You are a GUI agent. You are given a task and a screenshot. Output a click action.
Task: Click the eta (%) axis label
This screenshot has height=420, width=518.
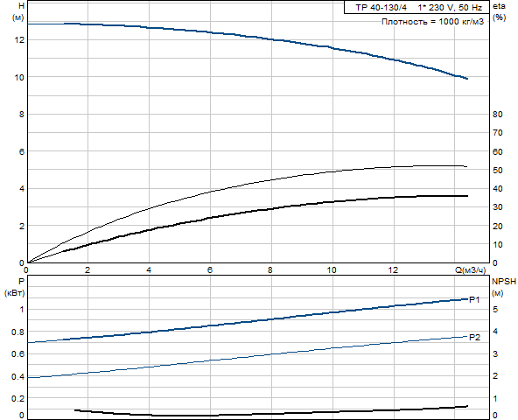tap(499, 12)
